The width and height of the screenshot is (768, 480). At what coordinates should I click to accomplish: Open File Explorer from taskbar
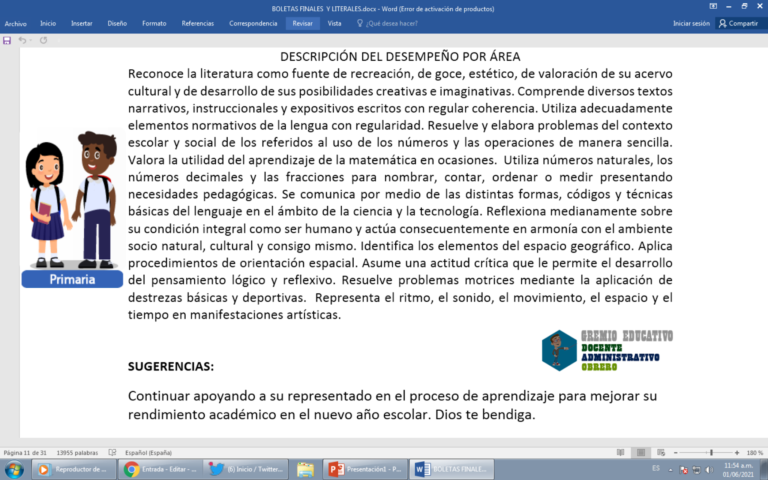click(305, 469)
